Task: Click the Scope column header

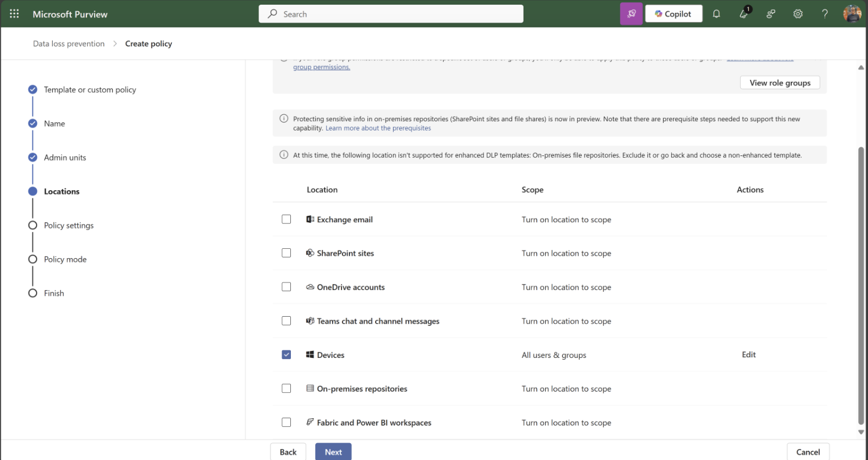Action: [532, 190]
